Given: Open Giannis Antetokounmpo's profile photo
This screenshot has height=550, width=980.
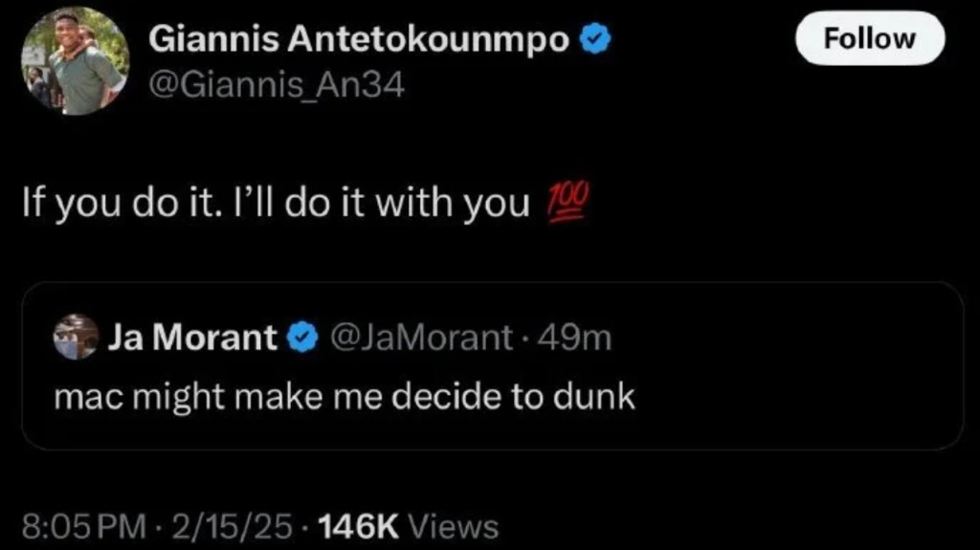Looking at the screenshot, I should (x=75, y=62).
